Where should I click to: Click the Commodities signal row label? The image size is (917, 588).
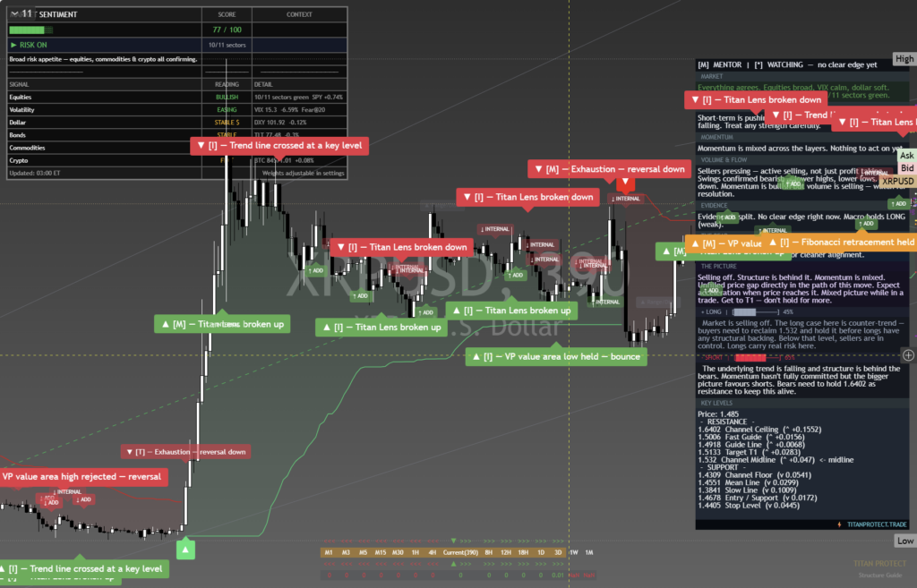pos(27,148)
